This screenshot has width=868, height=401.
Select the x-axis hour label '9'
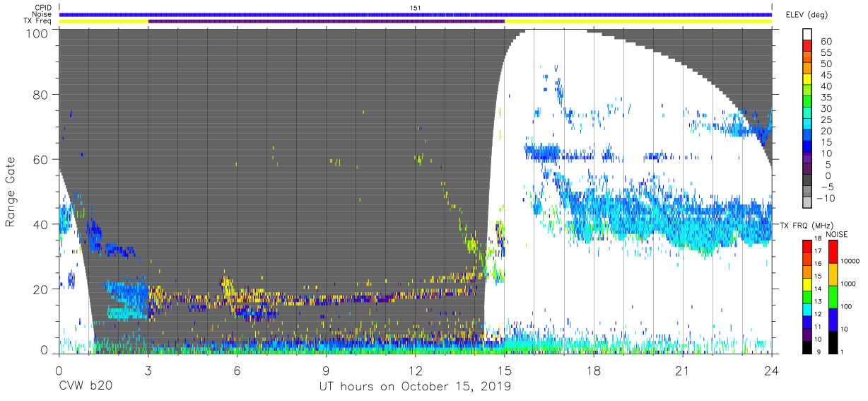327,371
